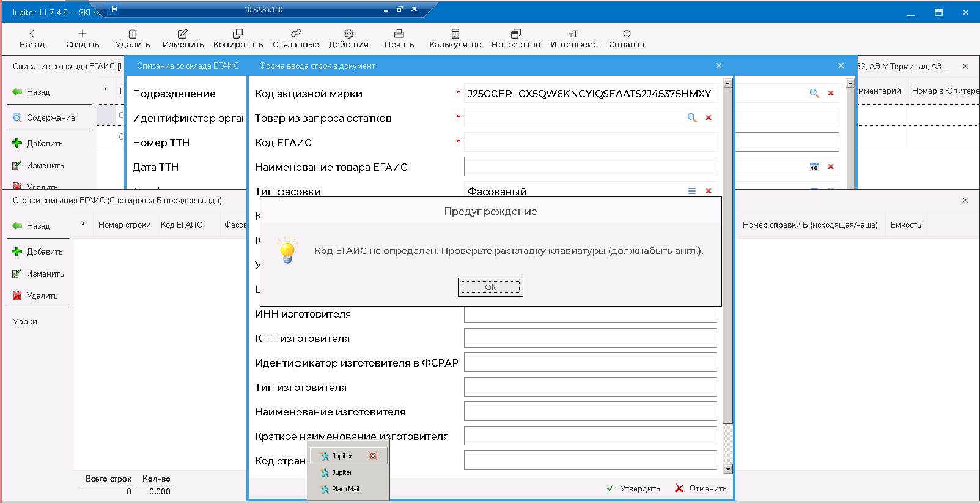Click the Номер строки column header
Image resolution: width=980 pixels, height=503 pixels.
(125, 225)
